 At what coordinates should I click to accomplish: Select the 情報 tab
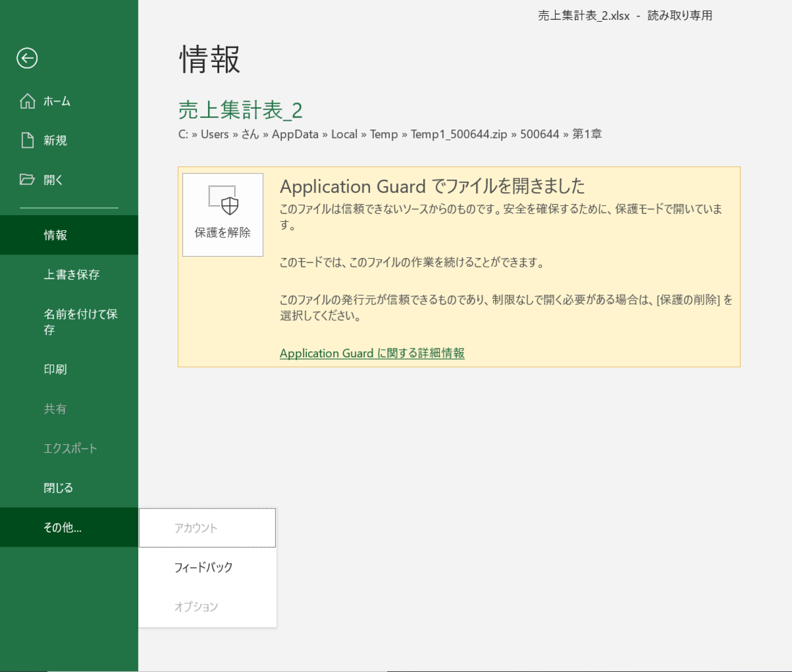(69, 235)
